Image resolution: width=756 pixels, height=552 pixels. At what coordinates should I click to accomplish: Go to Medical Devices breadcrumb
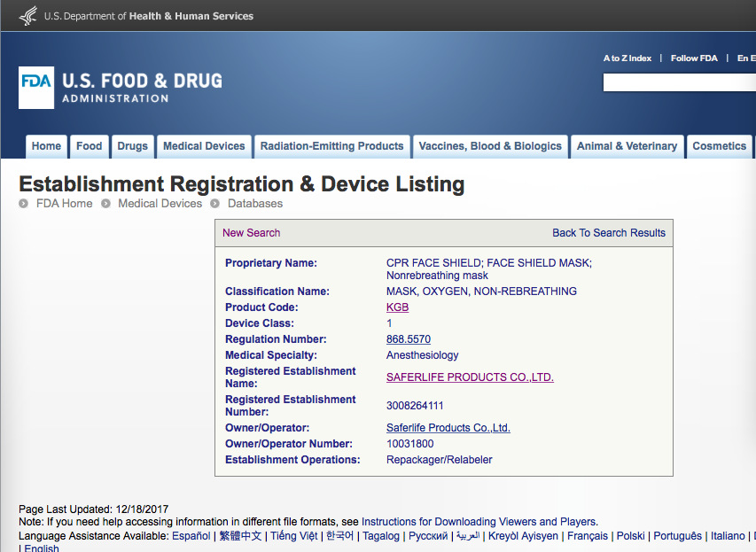pos(160,204)
